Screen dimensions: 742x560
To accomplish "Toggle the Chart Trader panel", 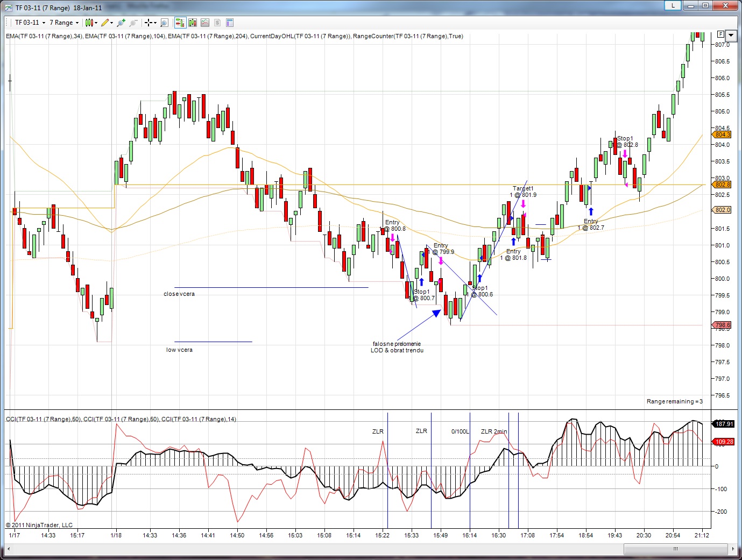I will coord(180,23).
